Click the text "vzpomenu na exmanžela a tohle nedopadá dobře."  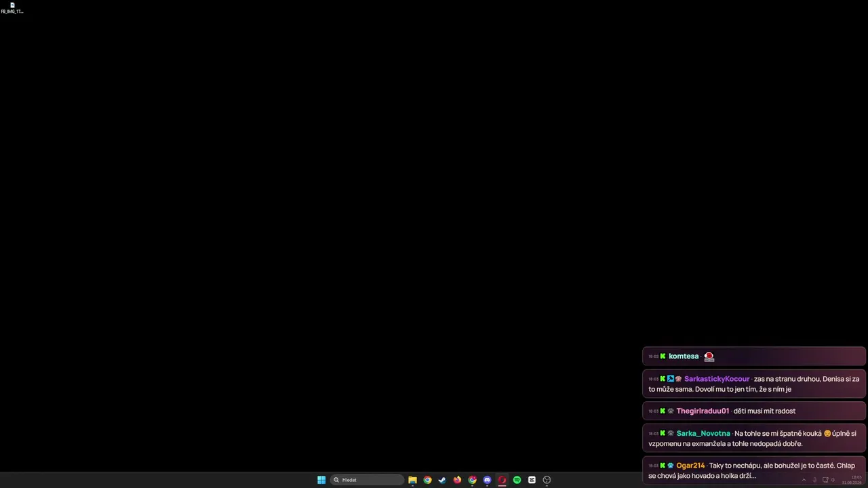(x=726, y=444)
